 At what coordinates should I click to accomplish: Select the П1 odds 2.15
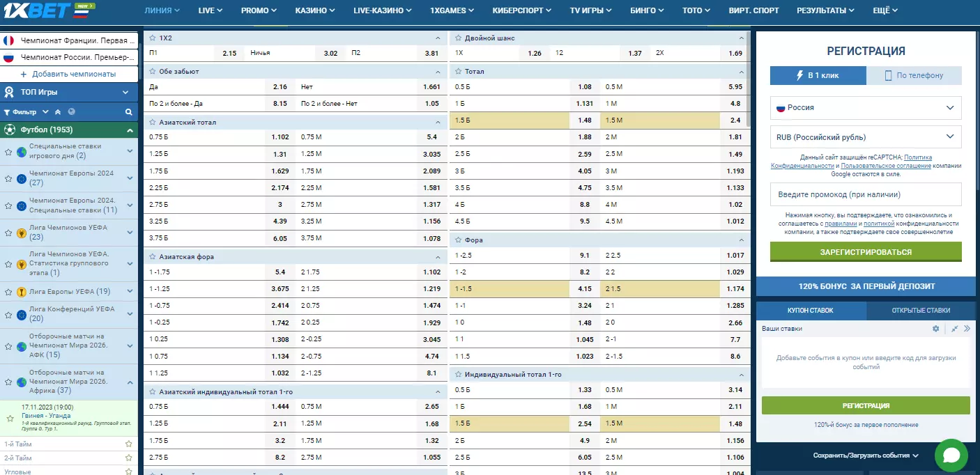click(229, 53)
